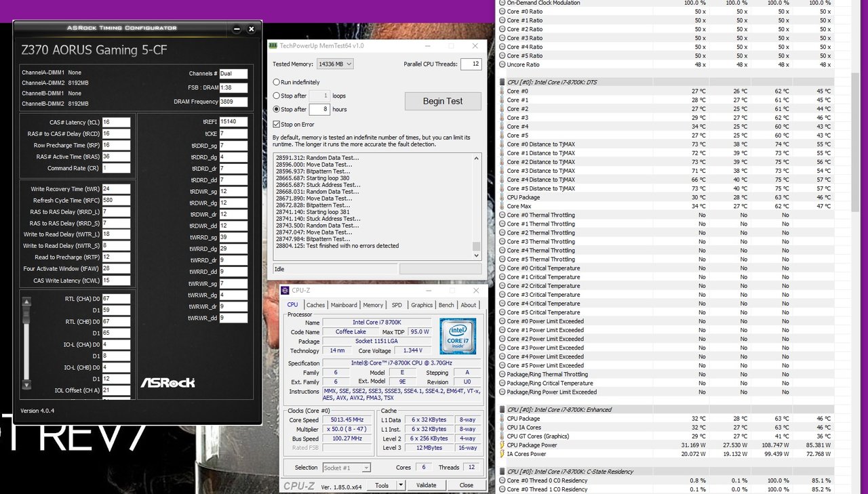
Task: Click the Parallel CPU Threads input field
Action: pos(471,64)
